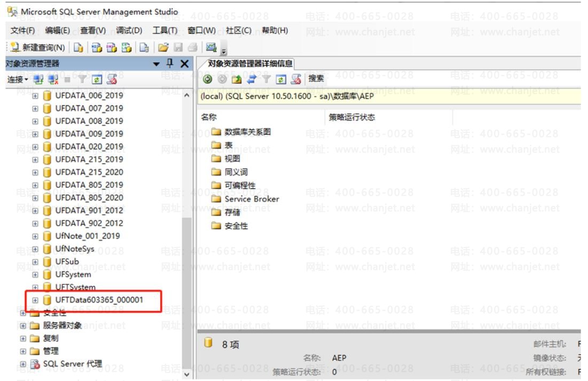This screenshot has height=381, width=588.
Task: Expand the UFDATA_901_2012 database node
Action: 35,211
